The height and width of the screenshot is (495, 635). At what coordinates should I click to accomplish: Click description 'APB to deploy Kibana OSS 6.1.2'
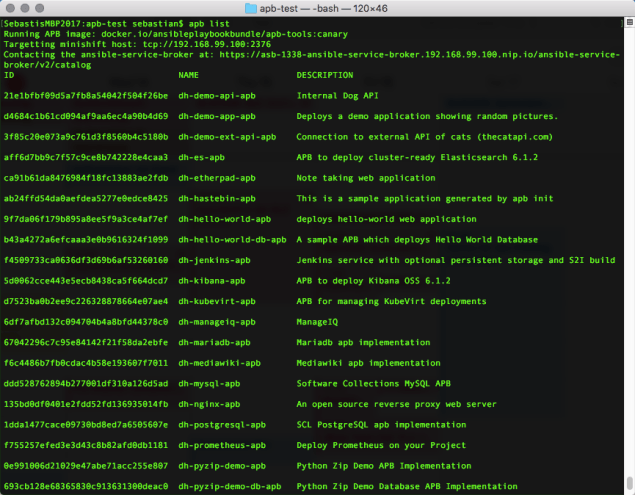coord(373,281)
